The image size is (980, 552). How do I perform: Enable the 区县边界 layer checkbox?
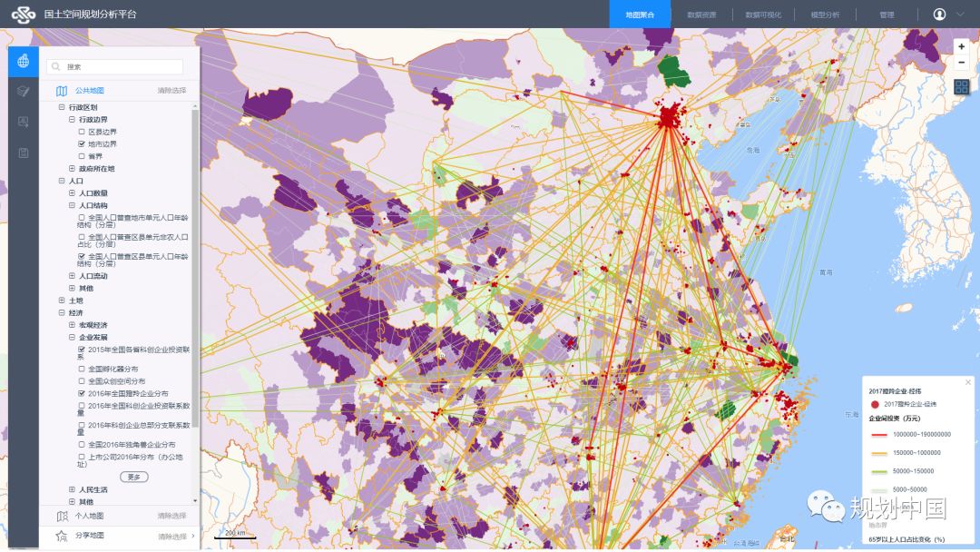(82, 132)
